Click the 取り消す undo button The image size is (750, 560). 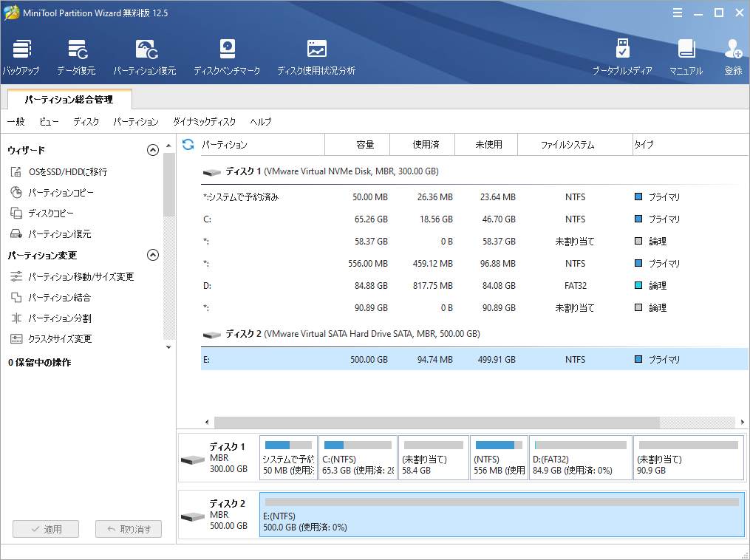click(x=128, y=528)
